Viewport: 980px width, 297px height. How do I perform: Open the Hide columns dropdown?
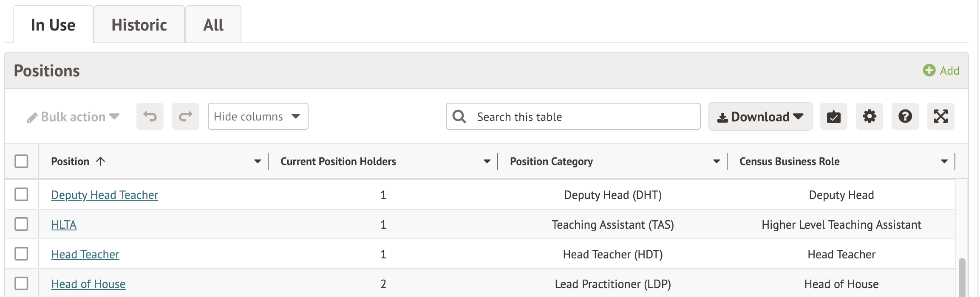click(x=258, y=116)
